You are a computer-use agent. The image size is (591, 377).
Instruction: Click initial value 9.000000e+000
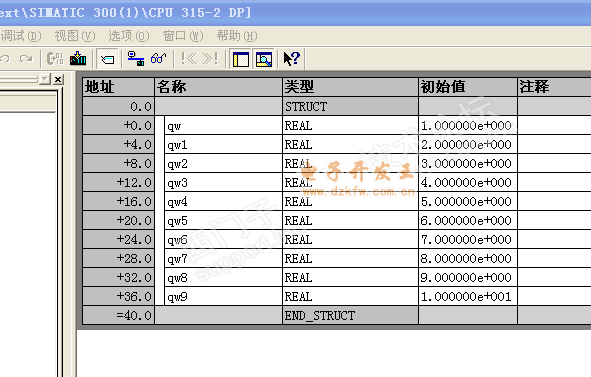468,277
